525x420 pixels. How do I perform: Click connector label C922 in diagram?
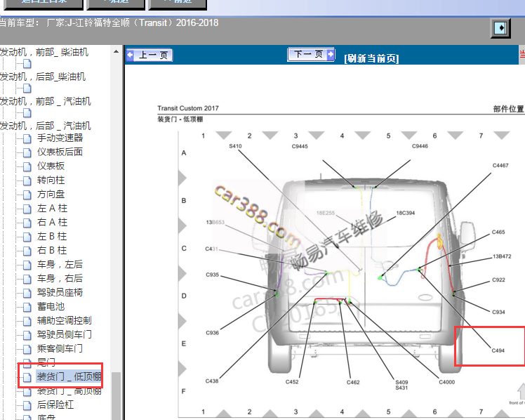(498, 280)
